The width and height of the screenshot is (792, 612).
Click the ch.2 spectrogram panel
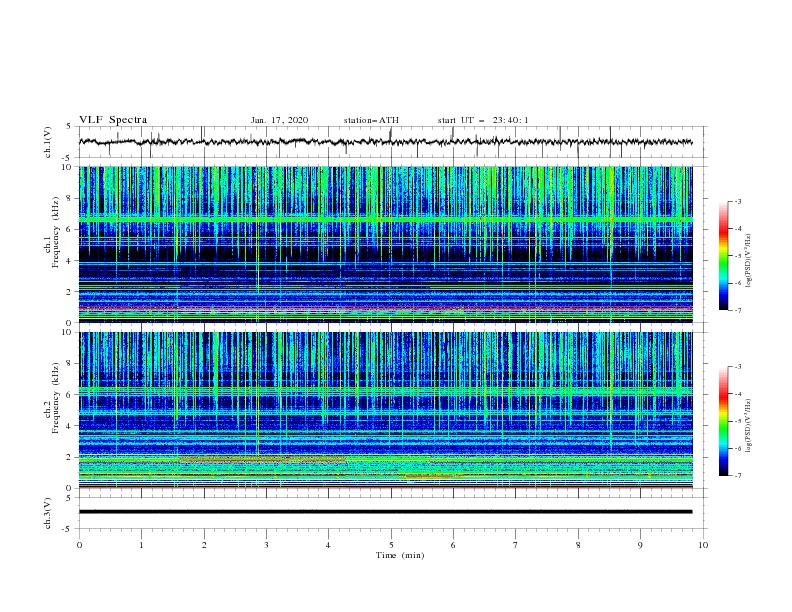385,410
